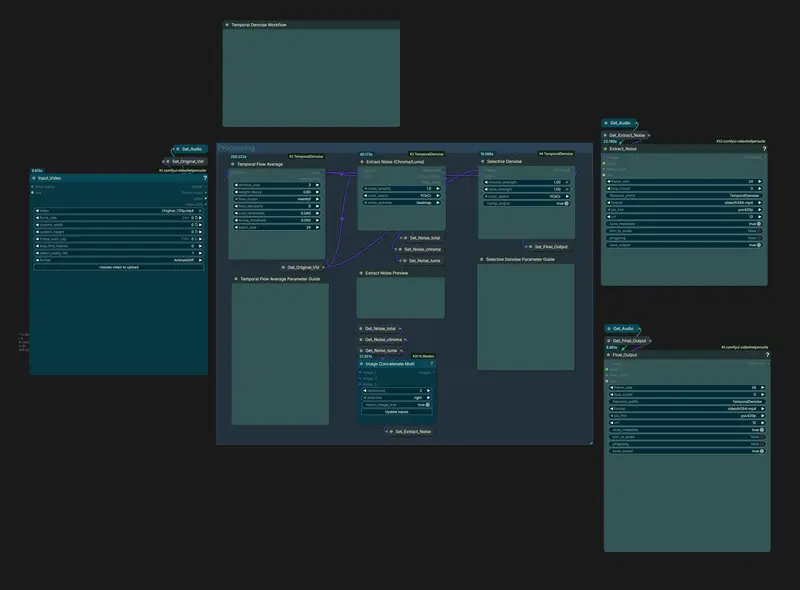Collapse the Selective Denoise node title dot

point(482,161)
